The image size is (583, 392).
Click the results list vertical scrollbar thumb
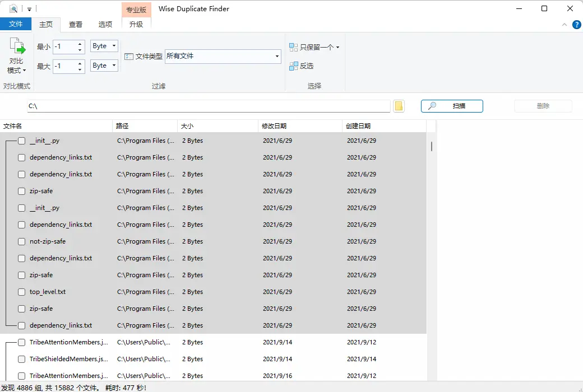[x=431, y=146]
